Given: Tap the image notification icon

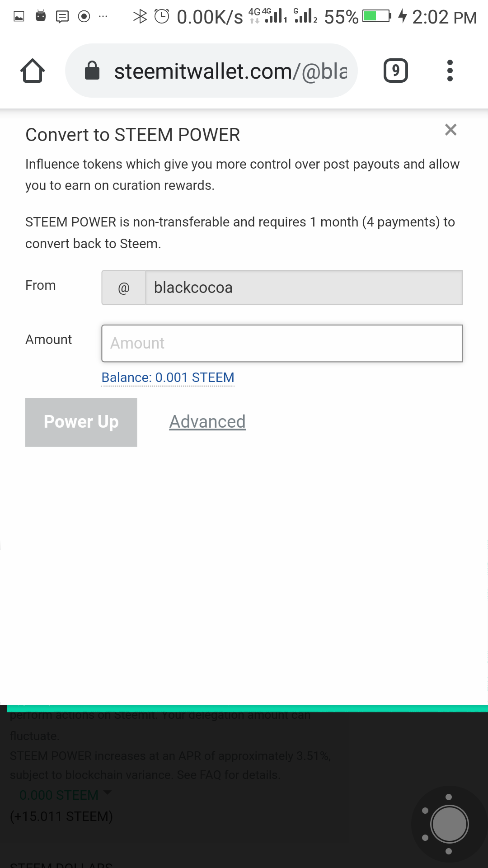Looking at the screenshot, I should 19,17.
